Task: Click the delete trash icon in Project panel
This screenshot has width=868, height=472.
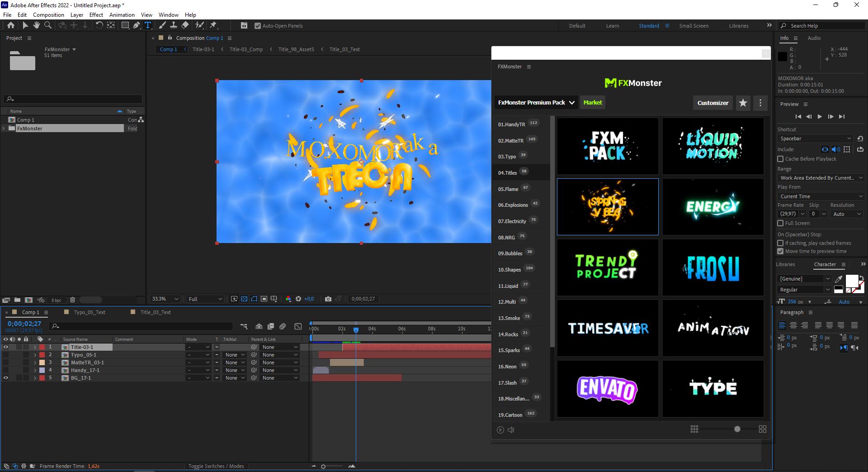Action: (72, 300)
